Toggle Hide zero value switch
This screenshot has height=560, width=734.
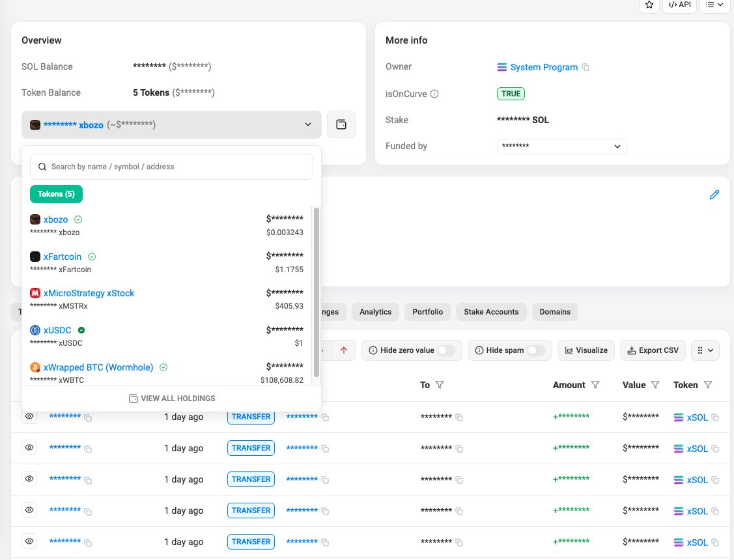(446, 350)
